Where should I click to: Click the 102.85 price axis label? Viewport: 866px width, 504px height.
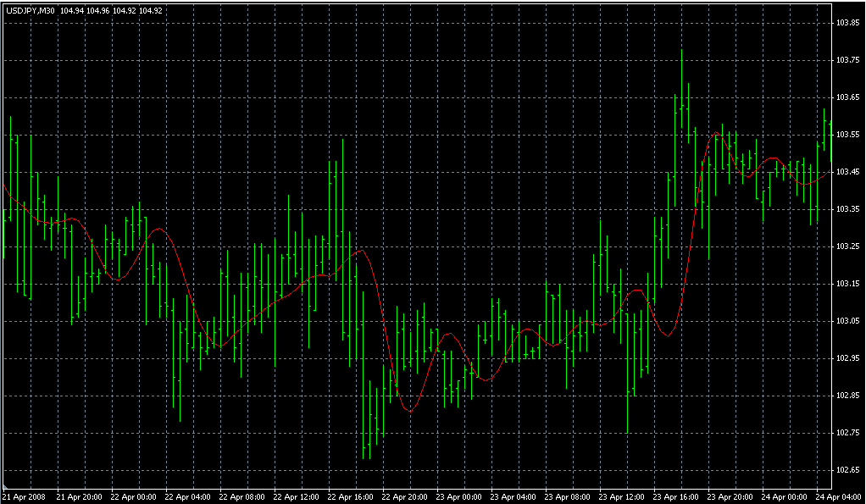coord(848,396)
